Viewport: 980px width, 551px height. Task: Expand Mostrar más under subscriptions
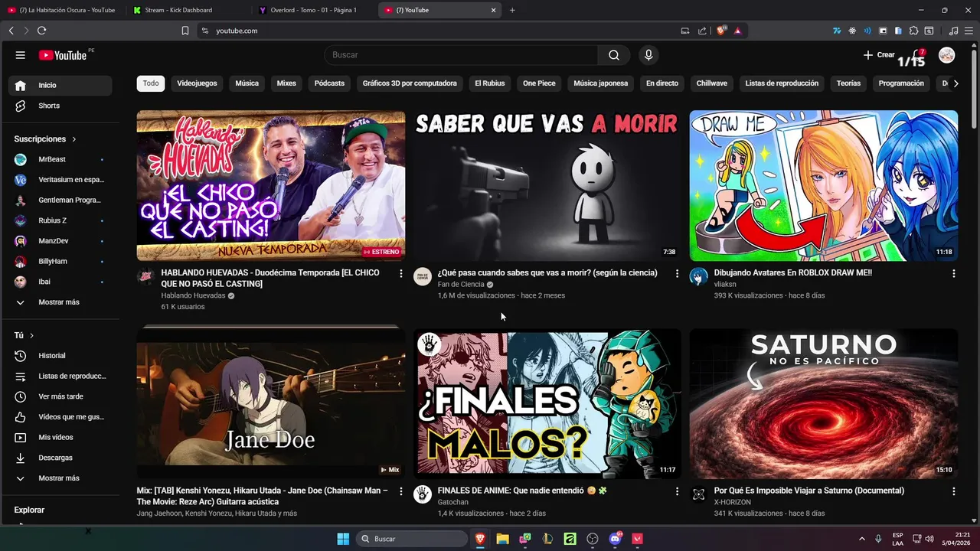click(60, 302)
